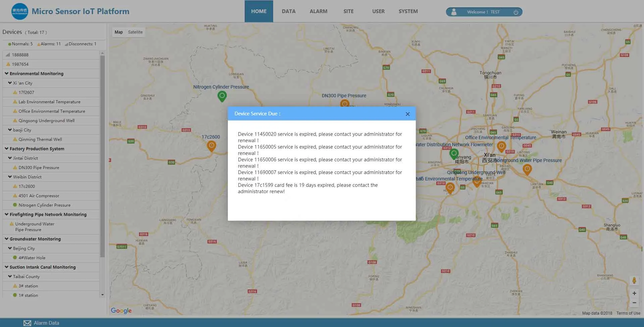Switch map view to Satellite

pyautogui.click(x=135, y=32)
